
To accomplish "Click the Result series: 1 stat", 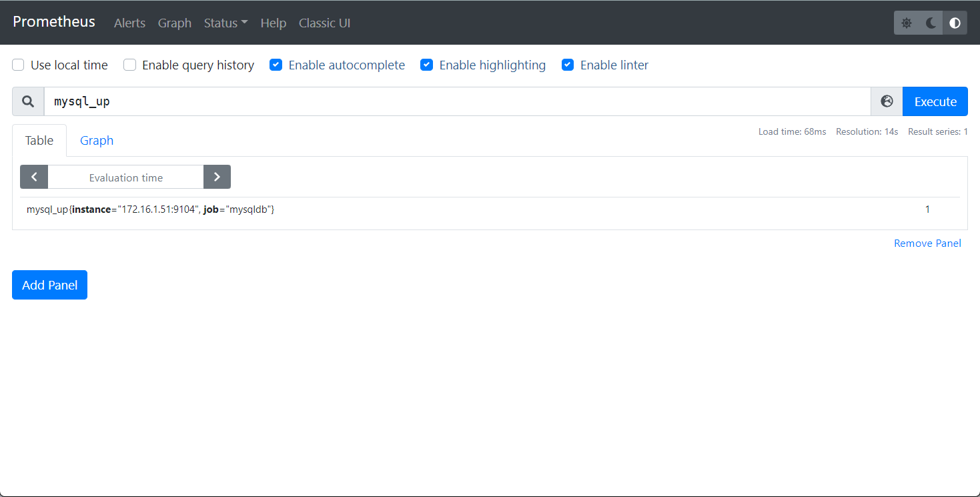I will [938, 132].
